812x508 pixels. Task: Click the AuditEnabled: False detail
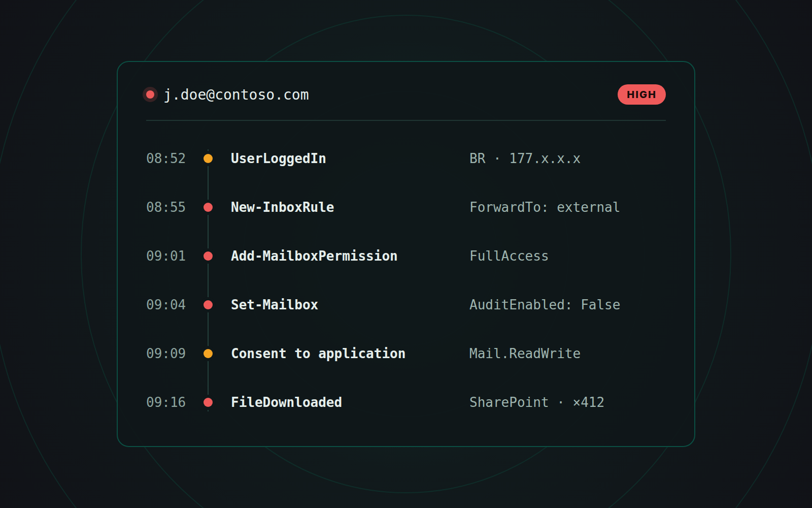point(545,305)
